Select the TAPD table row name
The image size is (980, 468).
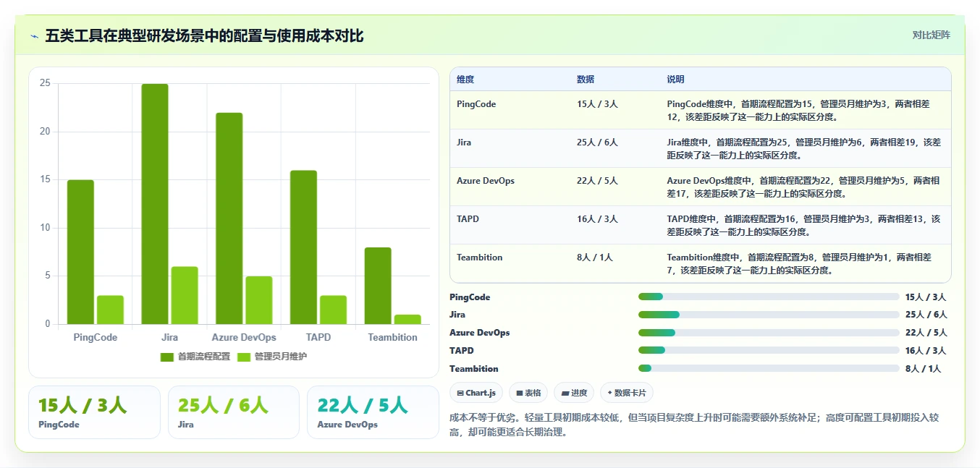[467, 219]
